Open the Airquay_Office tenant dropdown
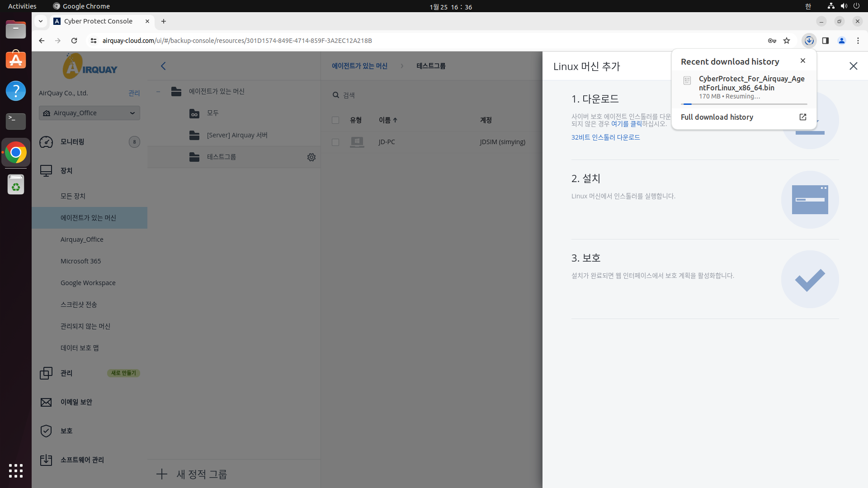Viewport: 868px width, 488px height. [90, 113]
